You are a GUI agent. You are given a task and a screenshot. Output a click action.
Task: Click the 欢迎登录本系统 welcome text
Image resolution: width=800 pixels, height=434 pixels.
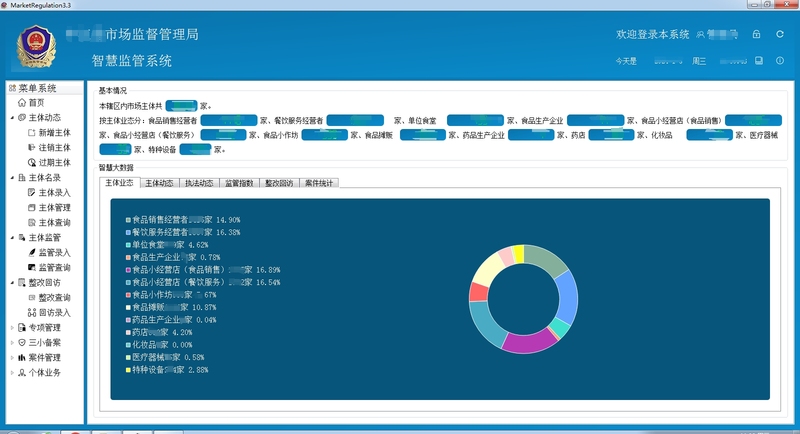pos(653,34)
